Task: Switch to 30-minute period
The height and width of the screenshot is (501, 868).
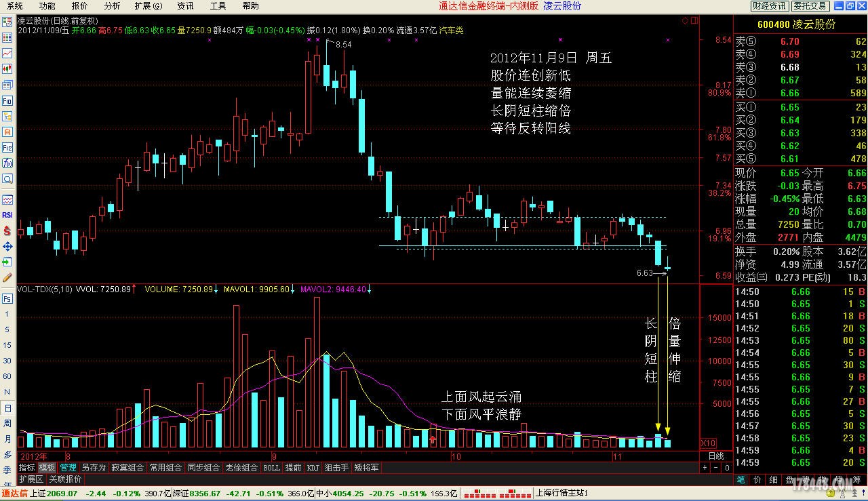Action: (7, 361)
